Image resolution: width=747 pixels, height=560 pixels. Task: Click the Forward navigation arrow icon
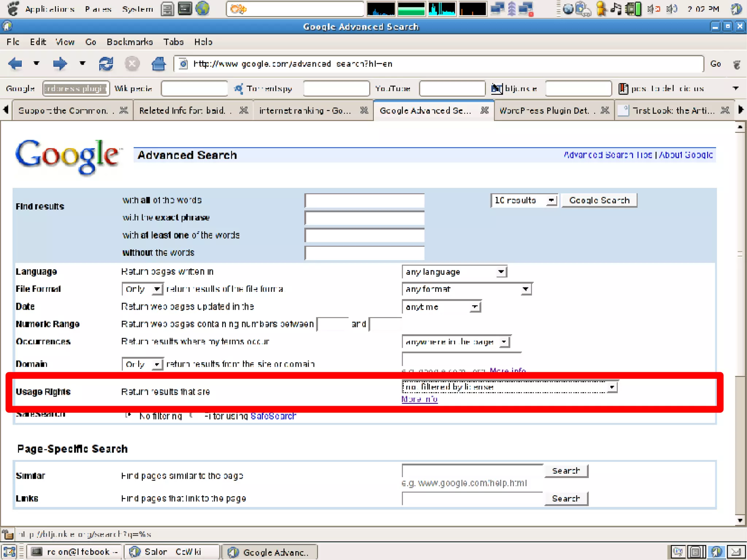[x=60, y=64]
